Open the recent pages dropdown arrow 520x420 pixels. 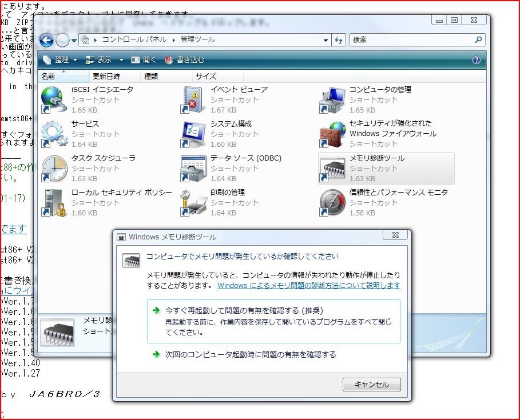[74, 41]
